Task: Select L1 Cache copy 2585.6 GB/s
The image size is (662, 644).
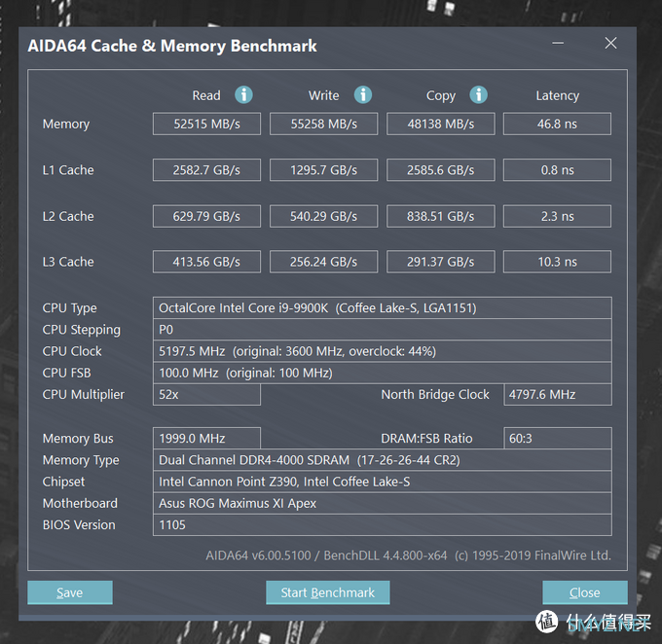Action: click(x=441, y=169)
